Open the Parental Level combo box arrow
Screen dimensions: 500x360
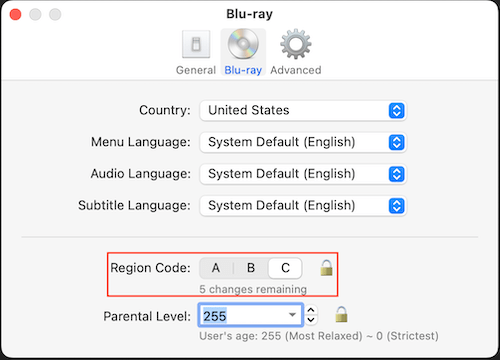click(x=292, y=315)
